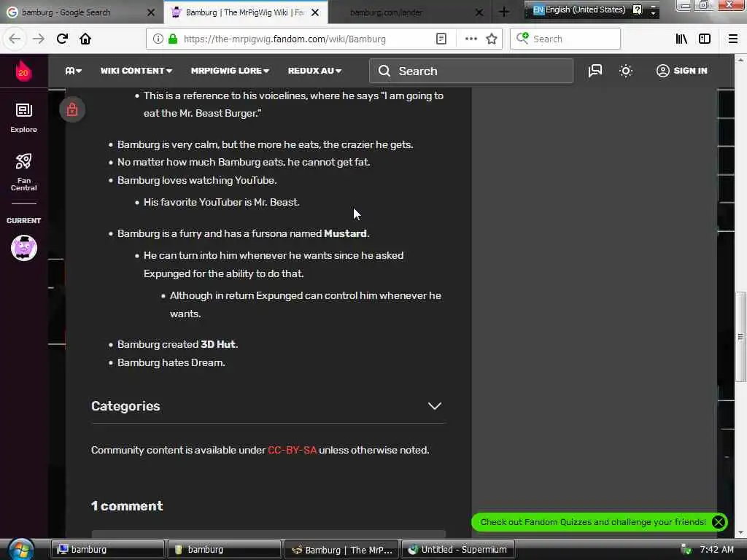Screen dimensions: 747x560
Task: Click the wiki Search field
Action: coord(471,71)
